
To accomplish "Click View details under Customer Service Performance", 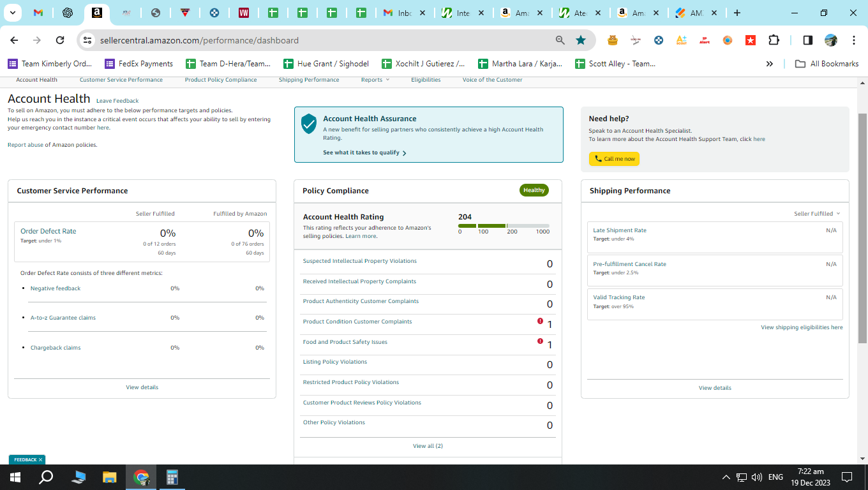I will [x=142, y=387].
